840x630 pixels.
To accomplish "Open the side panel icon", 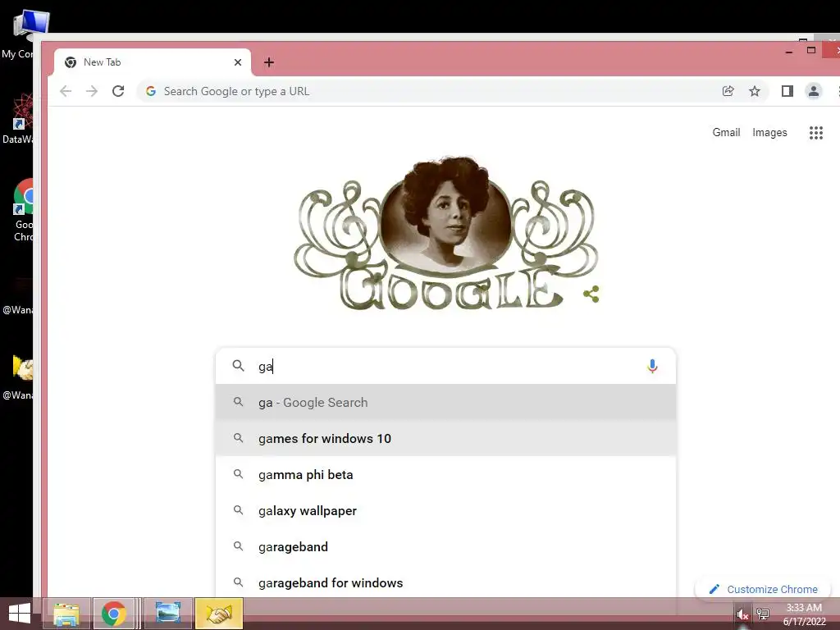I will tap(787, 91).
